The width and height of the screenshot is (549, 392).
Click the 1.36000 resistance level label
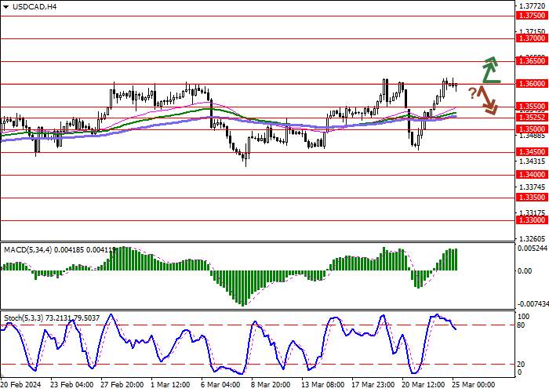[x=533, y=84]
